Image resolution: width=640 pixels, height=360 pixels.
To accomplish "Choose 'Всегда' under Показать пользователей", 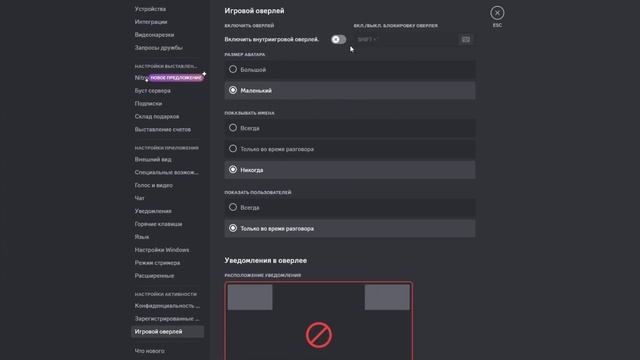I will tap(350, 207).
